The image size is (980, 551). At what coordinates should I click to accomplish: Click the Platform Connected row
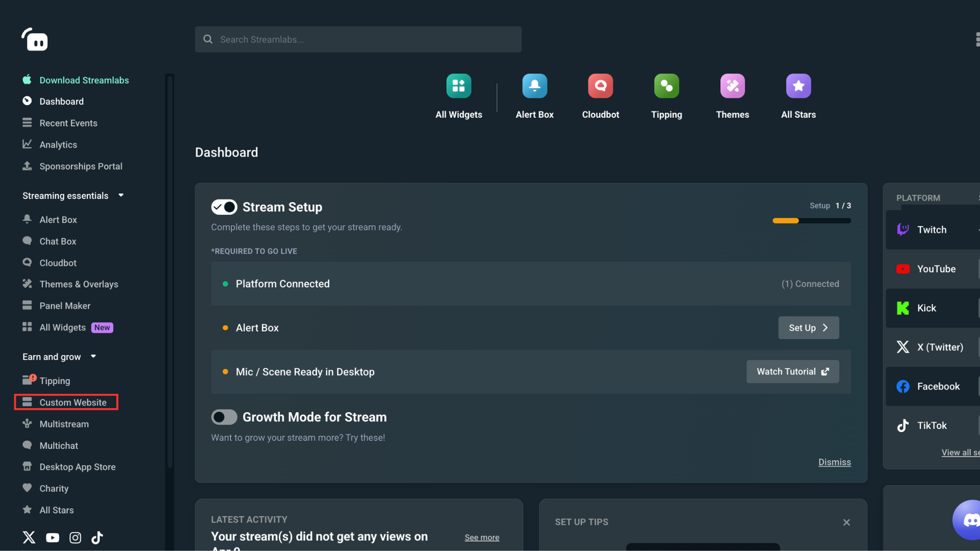[531, 284]
